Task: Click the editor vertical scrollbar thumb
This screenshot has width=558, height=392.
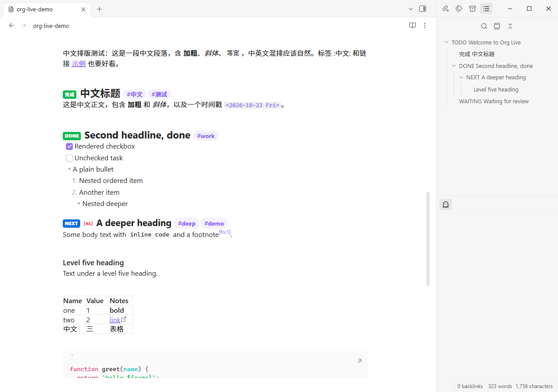Action: coord(428,239)
